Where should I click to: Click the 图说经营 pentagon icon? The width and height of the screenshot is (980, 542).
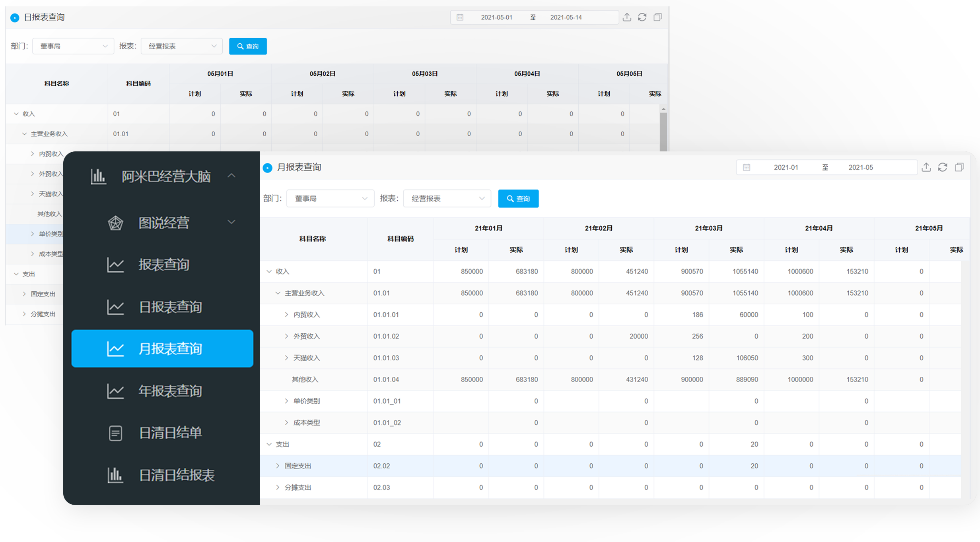[x=115, y=223]
